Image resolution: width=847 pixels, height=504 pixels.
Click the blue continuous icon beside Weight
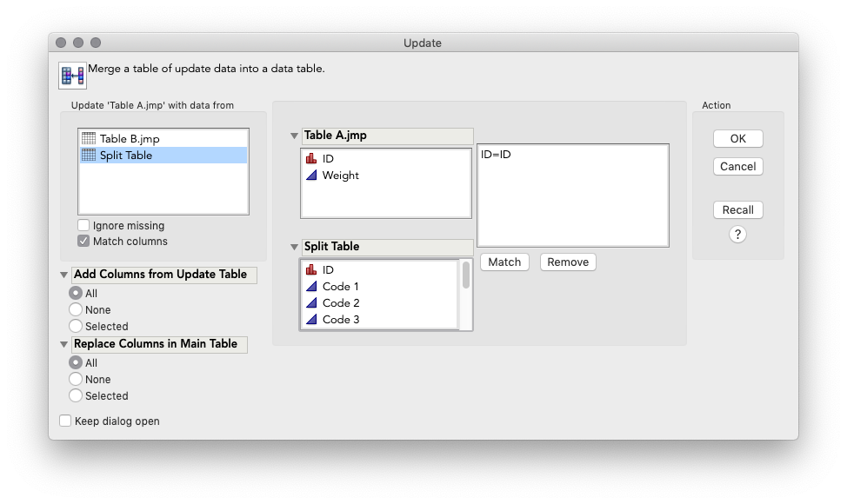[311, 176]
